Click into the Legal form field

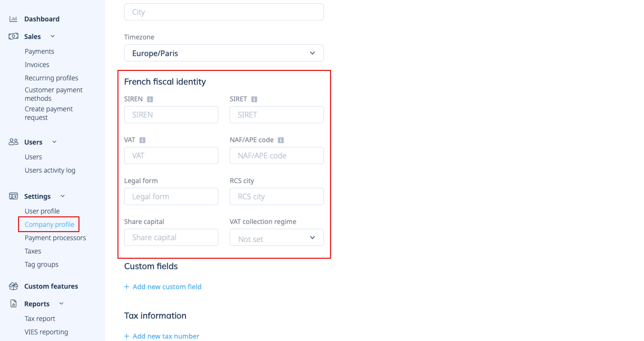coord(171,196)
